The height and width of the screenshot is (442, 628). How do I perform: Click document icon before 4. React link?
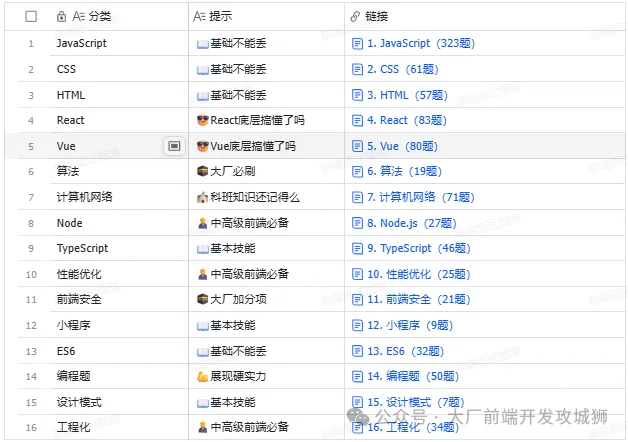click(357, 120)
